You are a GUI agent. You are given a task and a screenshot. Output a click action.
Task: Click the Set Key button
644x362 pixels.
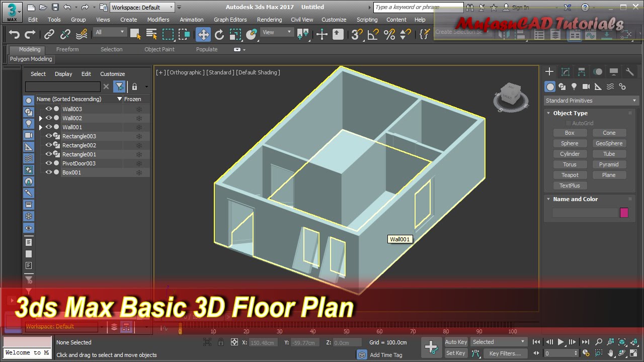456,353
